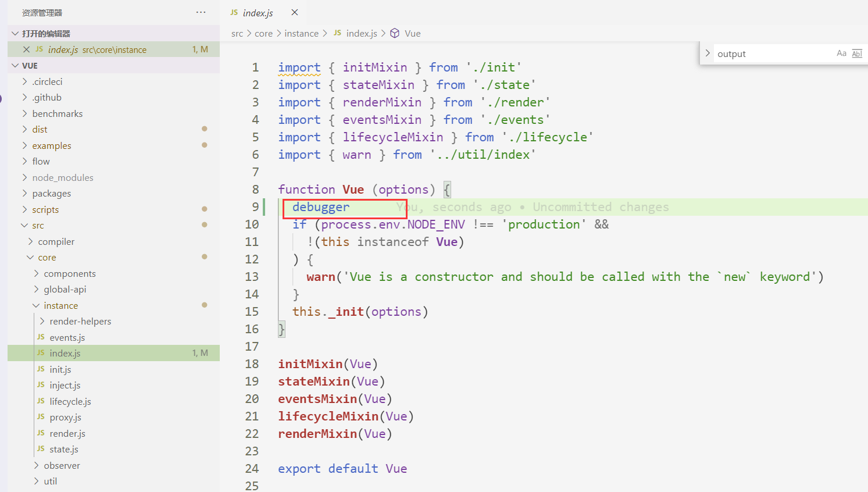Click the Vue symbol cube icon
868x492 pixels.
(x=395, y=33)
